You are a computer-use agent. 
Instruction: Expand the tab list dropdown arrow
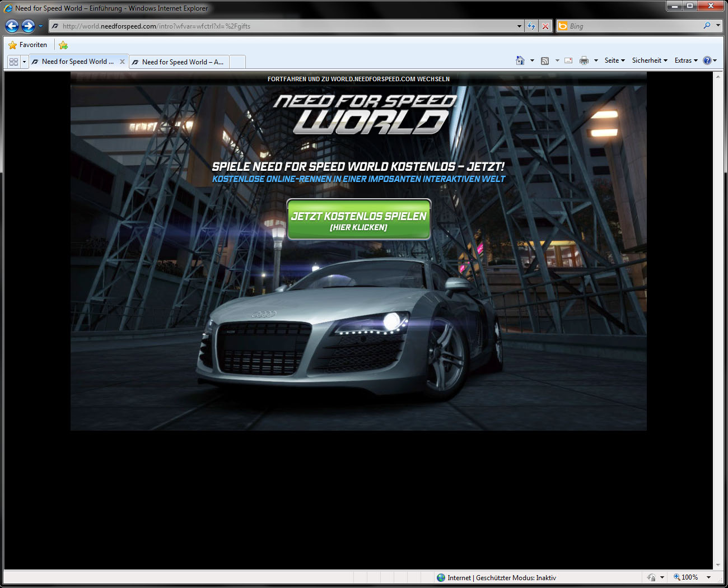(x=24, y=62)
